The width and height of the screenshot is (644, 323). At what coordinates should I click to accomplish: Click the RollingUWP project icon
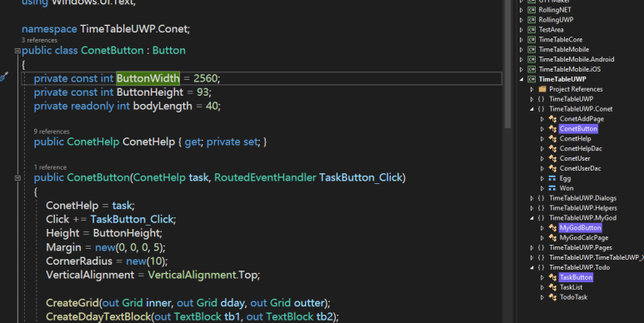point(532,20)
